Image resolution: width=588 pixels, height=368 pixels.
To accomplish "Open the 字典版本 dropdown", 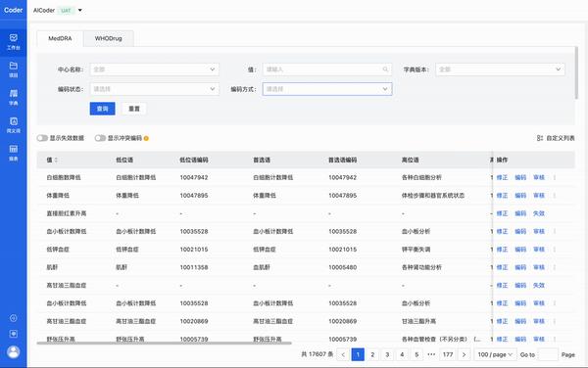I will click(500, 69).
